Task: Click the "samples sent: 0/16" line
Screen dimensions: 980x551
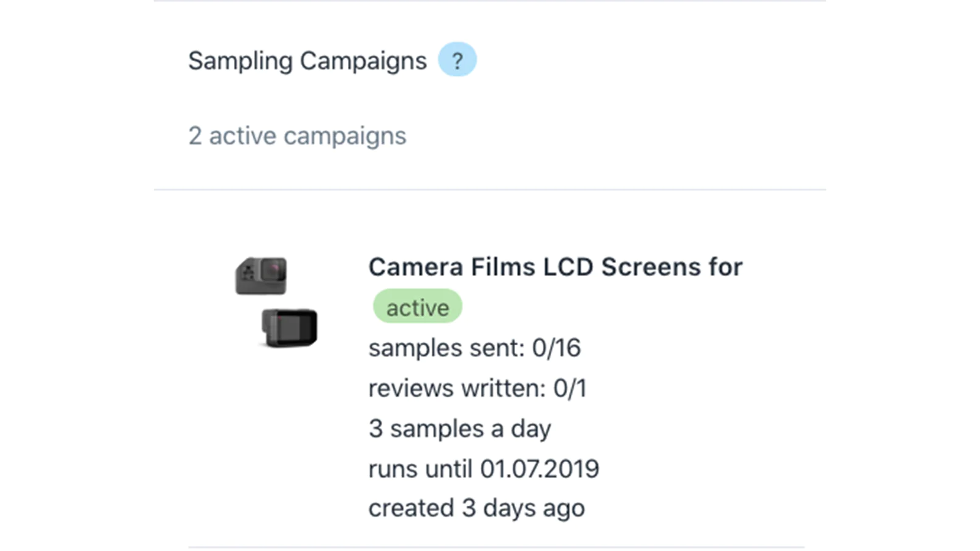Action: [x=474, y=348]
